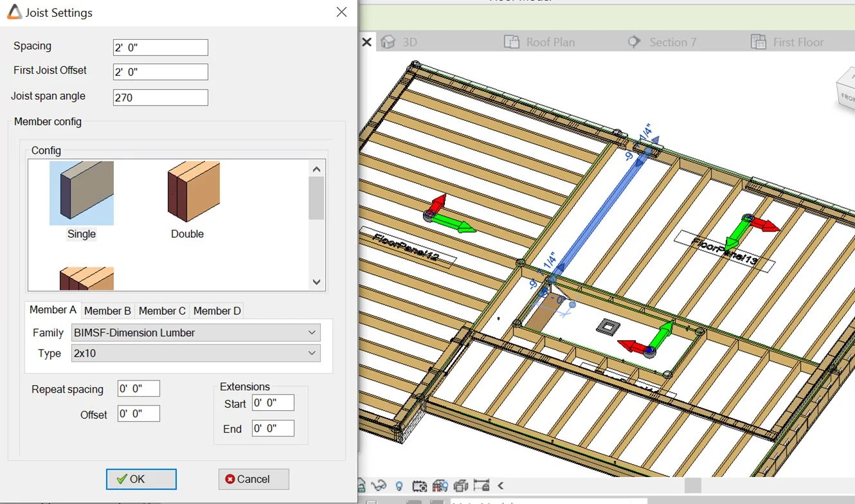Open the Section 7 view tab
Screen dimensions: 855x504
click(672, 41)
